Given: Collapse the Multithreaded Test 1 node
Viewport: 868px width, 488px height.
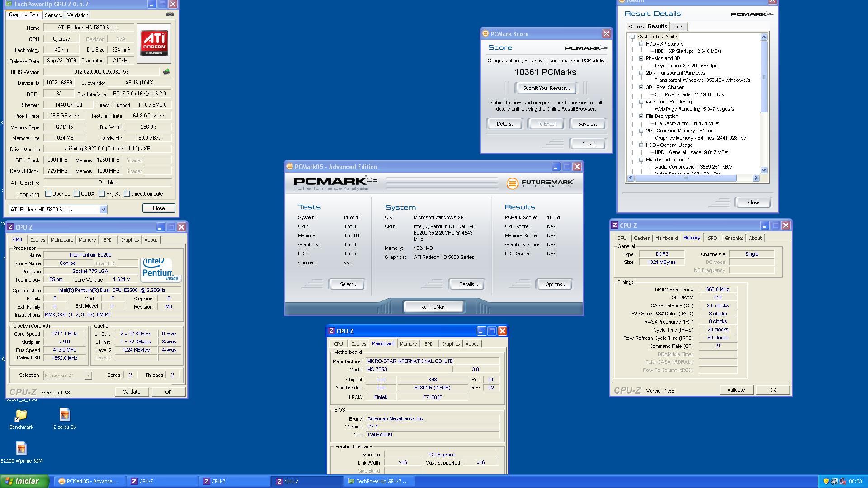Looking at the screenshot, I should click(x=641, y=160).
